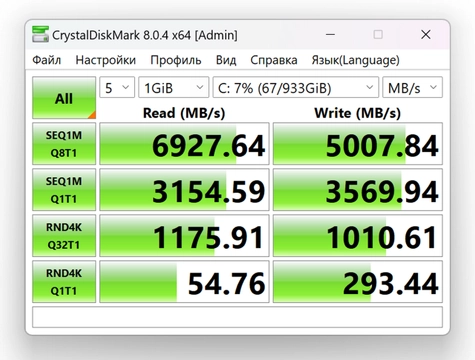The width and height of the screenshot is (475, 360).
Task: Select the write result 1010.61
Action: 358,236
